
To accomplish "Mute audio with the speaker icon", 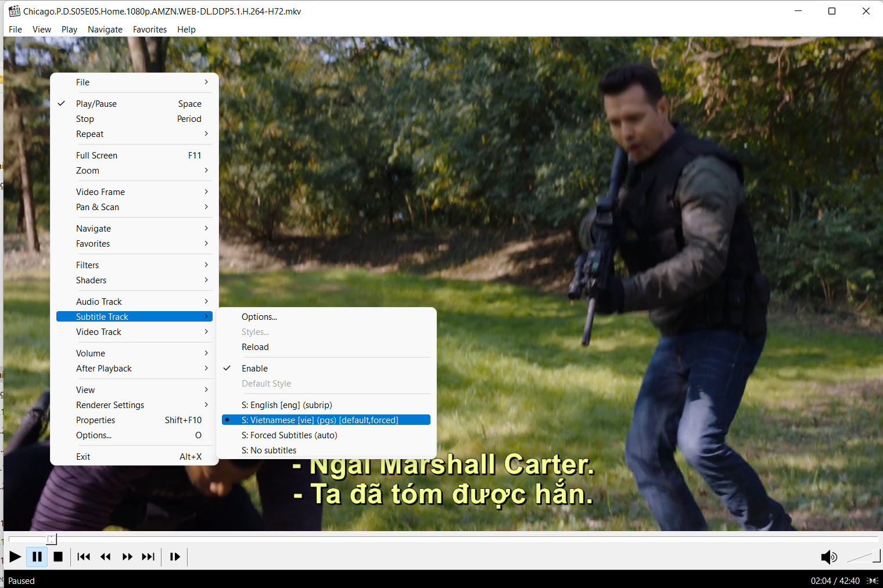I will click(829, 557).
